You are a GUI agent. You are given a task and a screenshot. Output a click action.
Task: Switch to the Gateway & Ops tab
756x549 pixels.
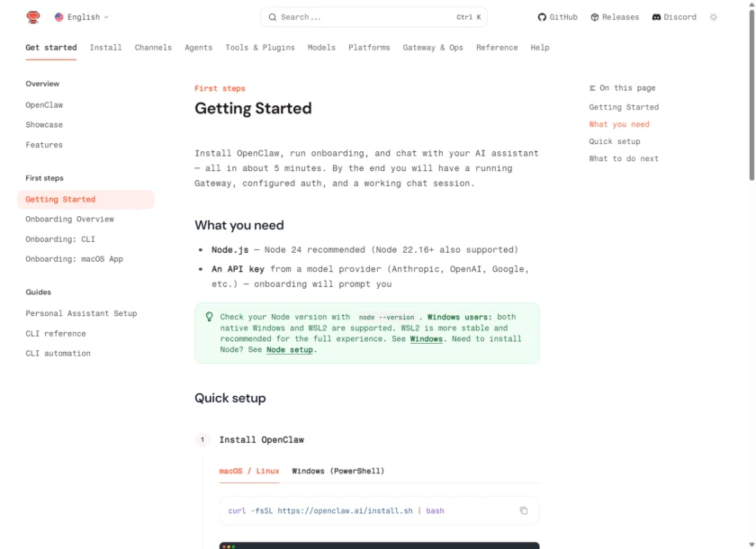(x=433, y=48)
